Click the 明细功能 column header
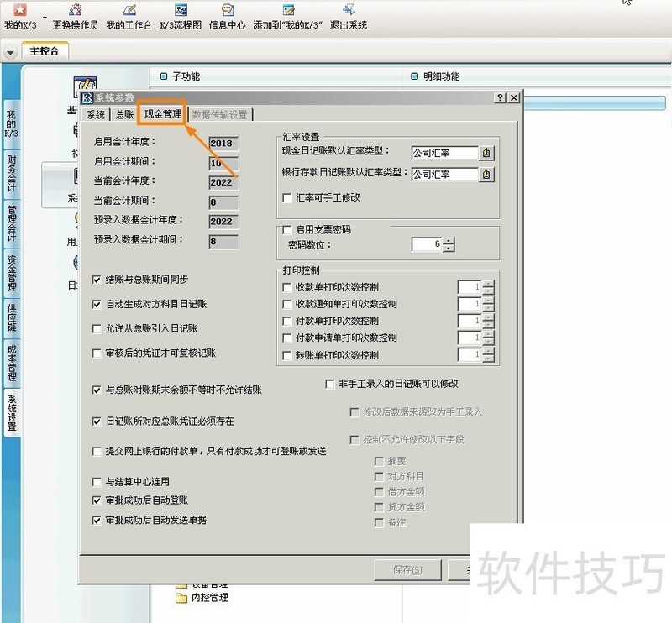Image resolution: width=672 pixels, height=623 pixels. pyautogui.click(x=442, y=76)
